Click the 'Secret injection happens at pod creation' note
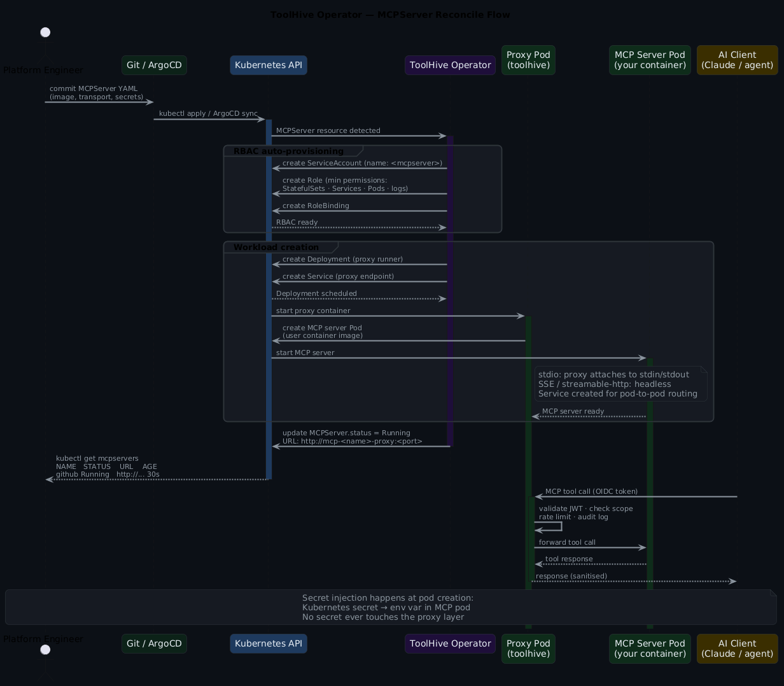Viewport: 784px width, 686px height. coord(391,607)
